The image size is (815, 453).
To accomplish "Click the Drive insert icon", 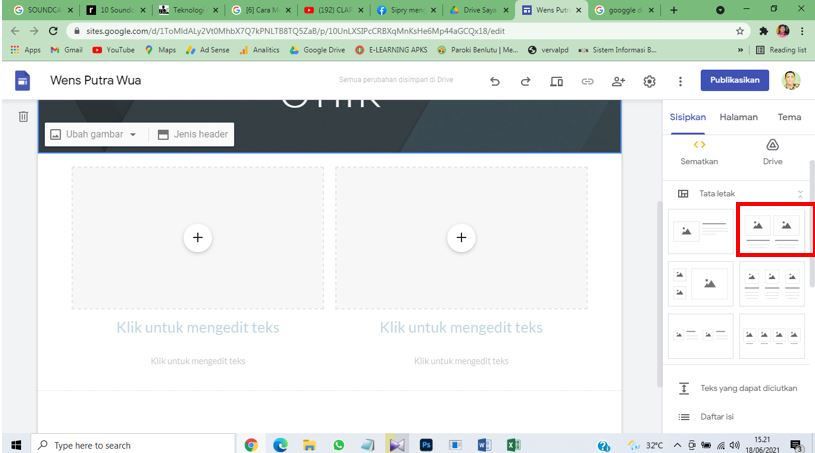I will tap(772, 150).
